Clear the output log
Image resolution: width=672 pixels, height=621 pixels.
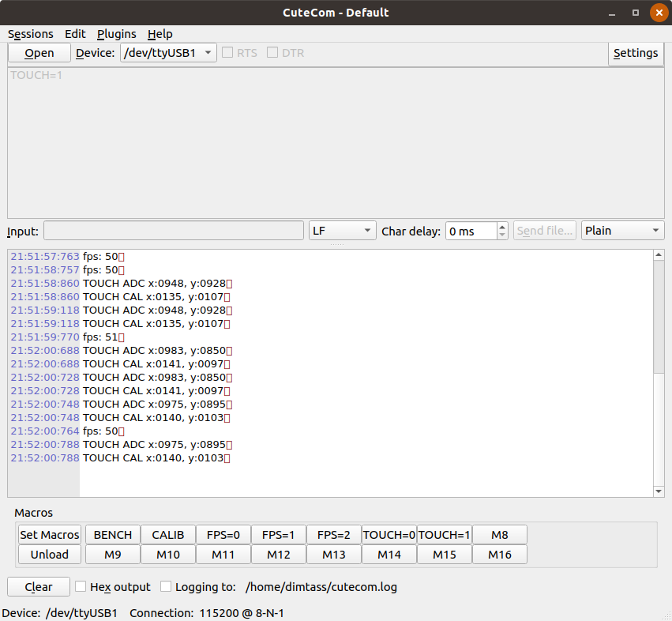(39, 587)
